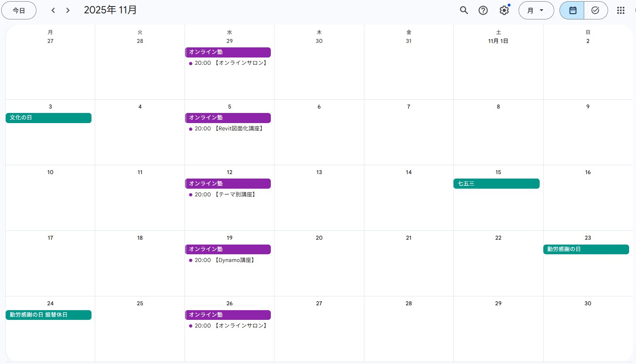Click the 今日 button
This screenshot has width=636, height=364.
click(19, 11)
